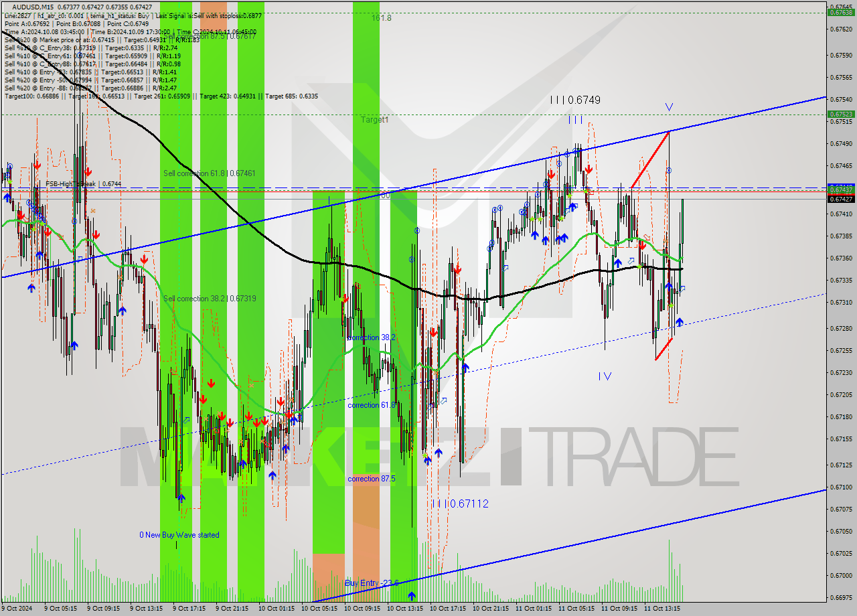Click the '9 Oct 17:15' time axis label
This screenshot has height=616, width=857.
[189, 609]
